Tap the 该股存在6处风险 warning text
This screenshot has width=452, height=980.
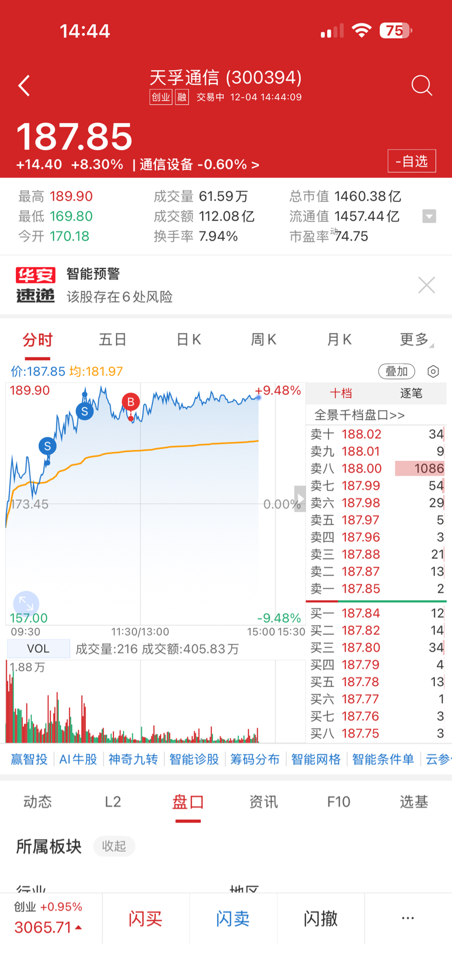(119, 297)
